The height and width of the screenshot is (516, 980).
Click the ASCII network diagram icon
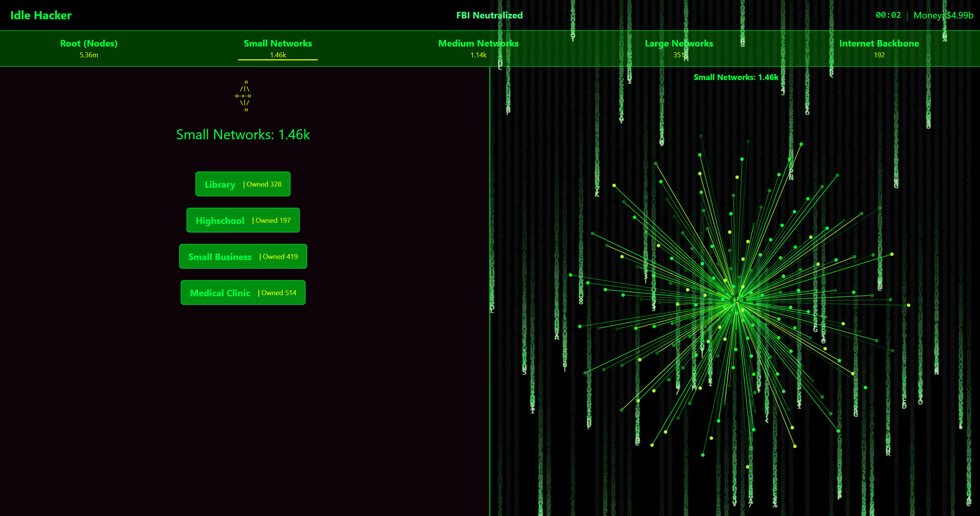(x=243, y=96)
